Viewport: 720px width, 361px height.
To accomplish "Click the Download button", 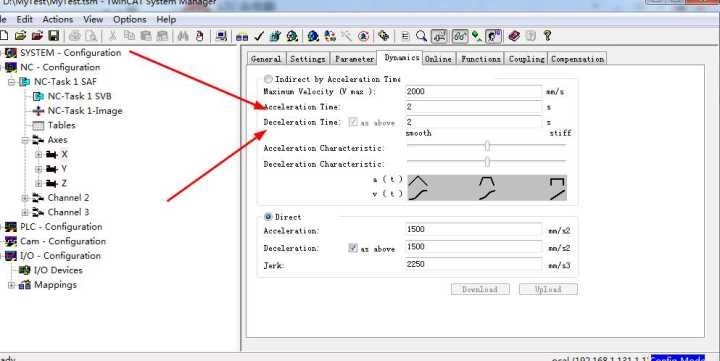I will [x=480, y=289].
